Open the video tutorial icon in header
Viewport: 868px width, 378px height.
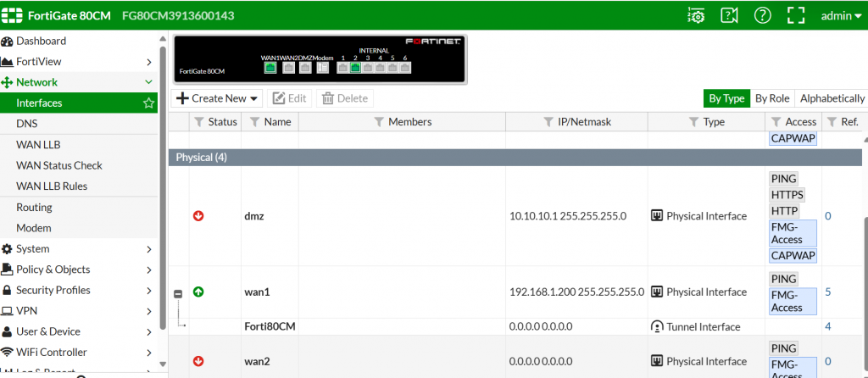729,15
